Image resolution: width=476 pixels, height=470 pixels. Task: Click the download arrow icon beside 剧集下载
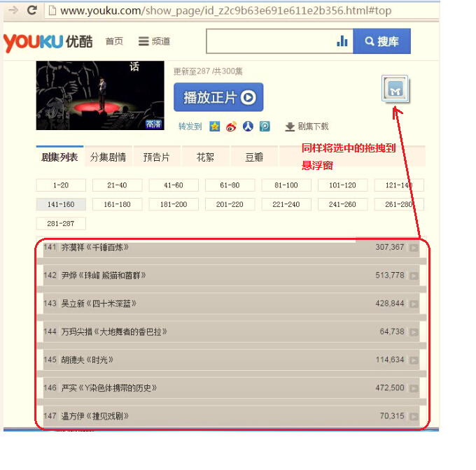click(x=290, y=127)
